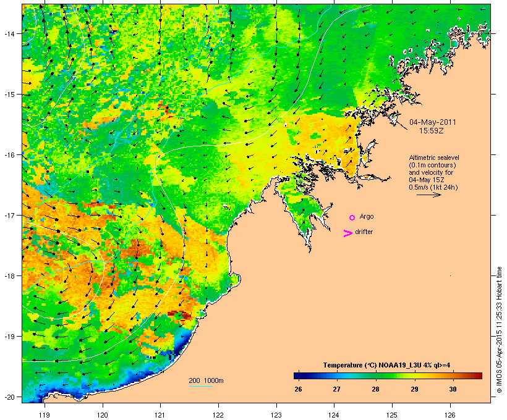Click the 120 longitude axis label
Viewport: 507px width, 420px height.
(103, 415)
